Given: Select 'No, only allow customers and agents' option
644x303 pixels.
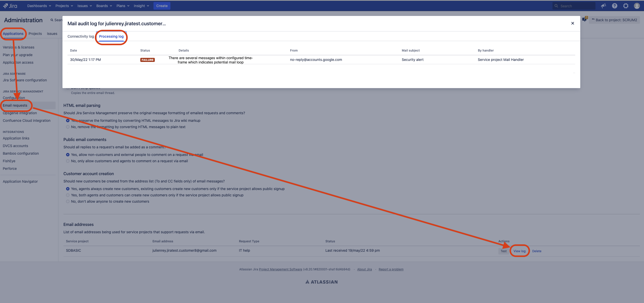Looking at the screenshot, I should click(x=68, y=161).
